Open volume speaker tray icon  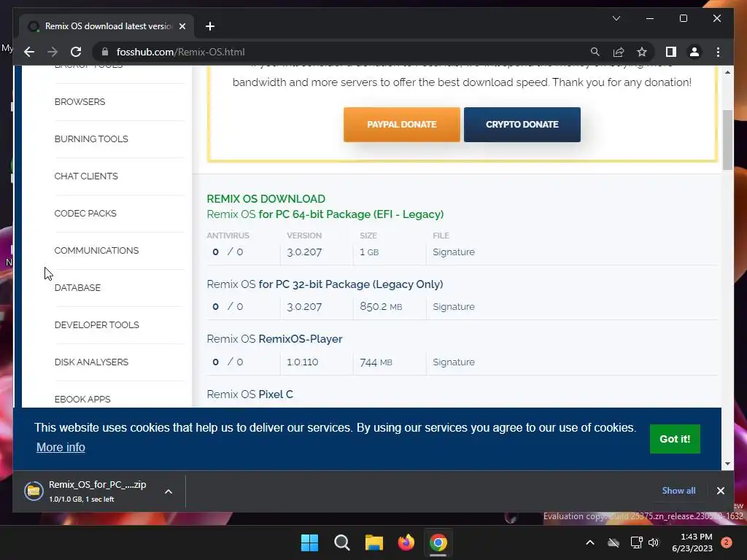pos(654,542)
